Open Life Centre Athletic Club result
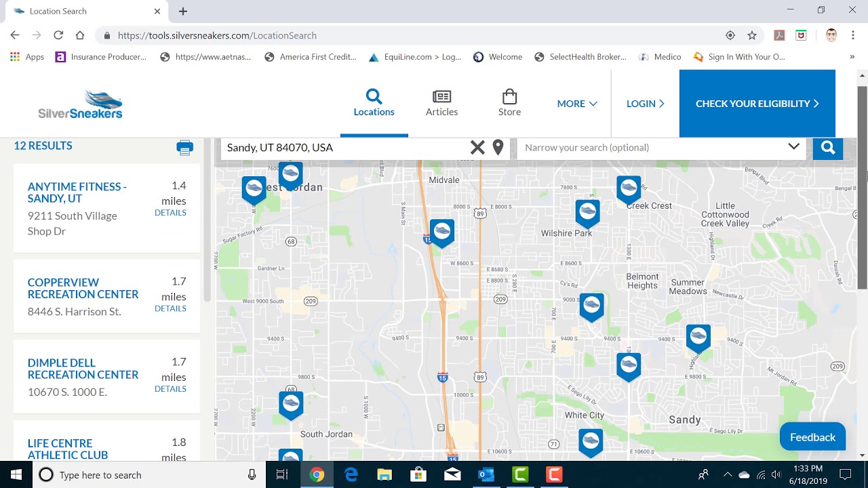 68,449
